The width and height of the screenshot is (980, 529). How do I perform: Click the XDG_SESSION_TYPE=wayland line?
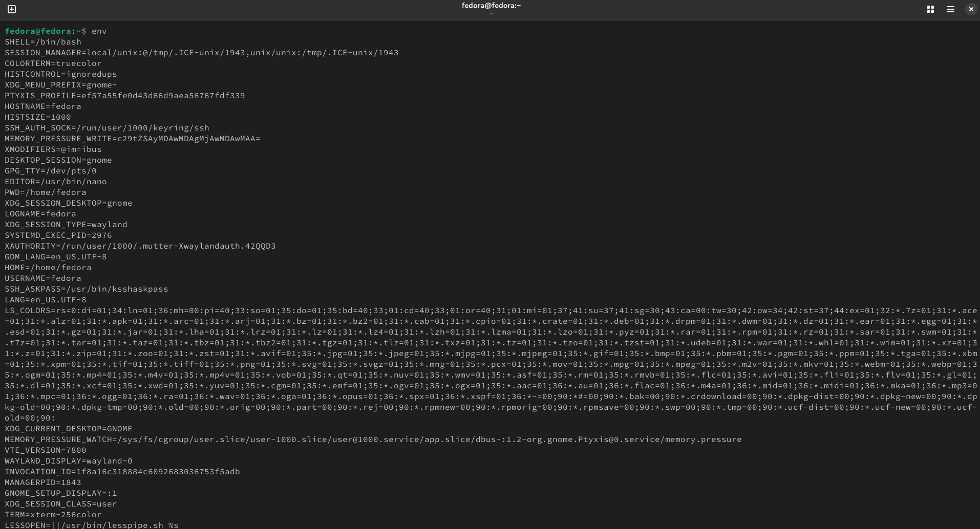[x=66, y=225]
